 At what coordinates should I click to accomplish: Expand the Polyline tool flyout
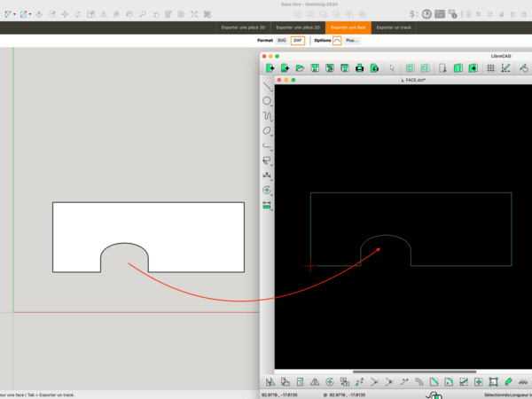coord(270,150)
